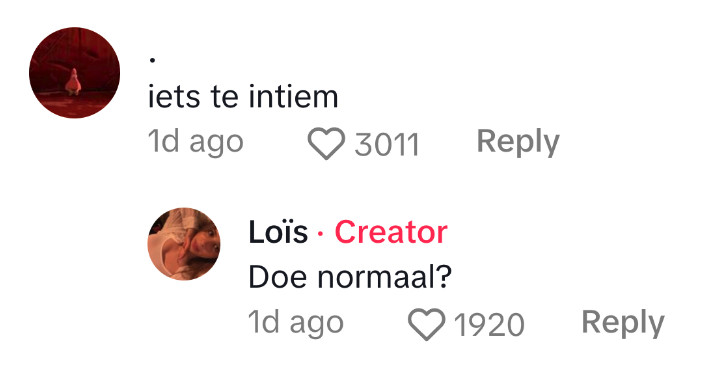The image size is (721, 377).
Task: Tap the heart icon beside 3011
Action: point(326,143)
